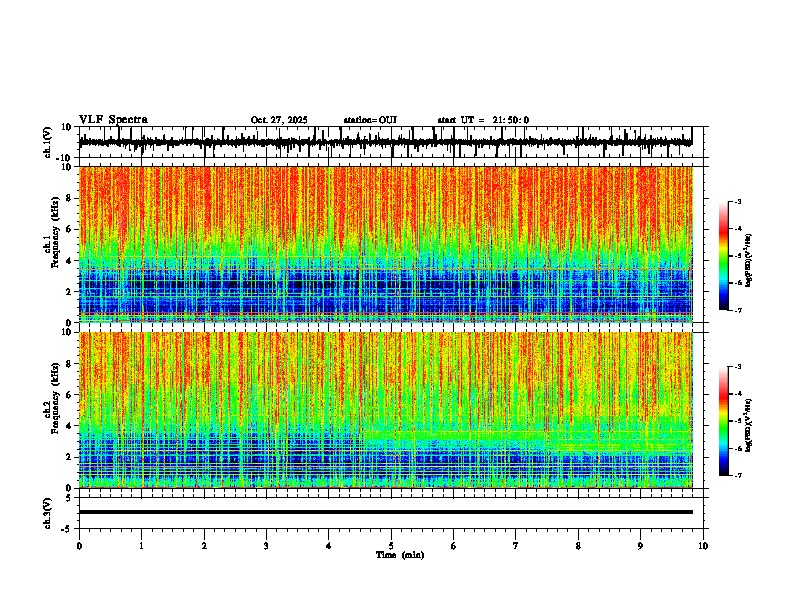Click the "-3" label on ch.1 colorbar
This screenshot has height=612, width=792.
[737, 202]
